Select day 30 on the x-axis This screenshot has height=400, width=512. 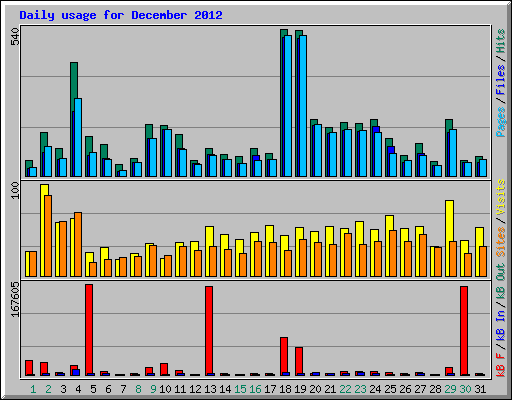pos(465,389)
